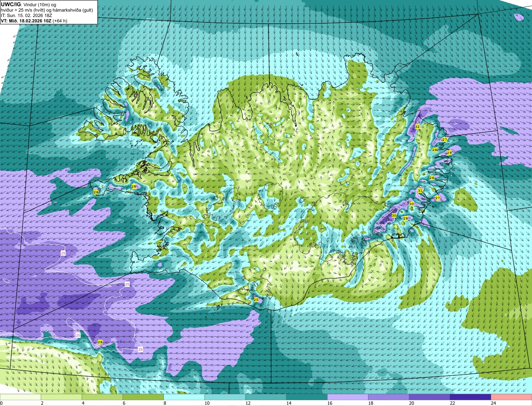The width and height of the screenshot is (532, 406).
Task: Click the yellow gust marker "32"
Action: 417,126
